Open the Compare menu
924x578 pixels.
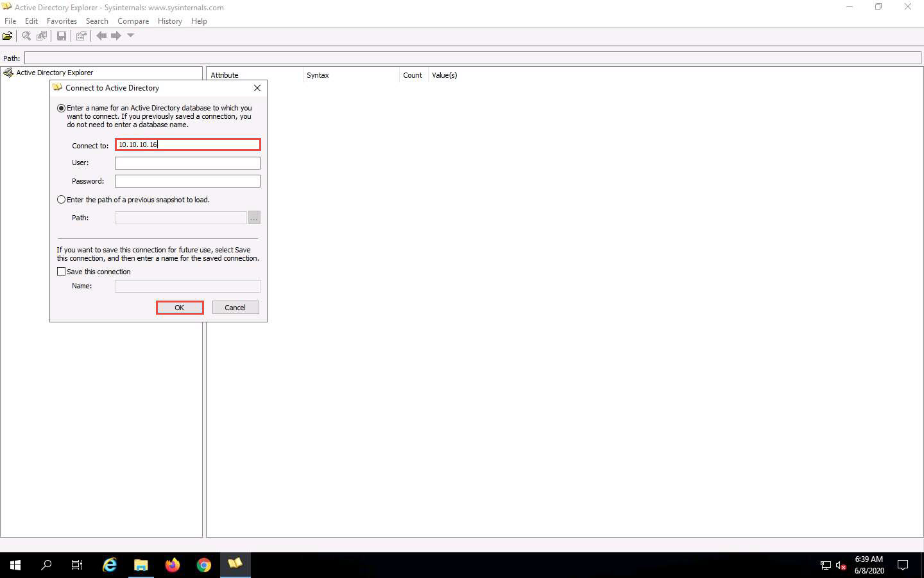pyautogui.click(x=133, y=21)
